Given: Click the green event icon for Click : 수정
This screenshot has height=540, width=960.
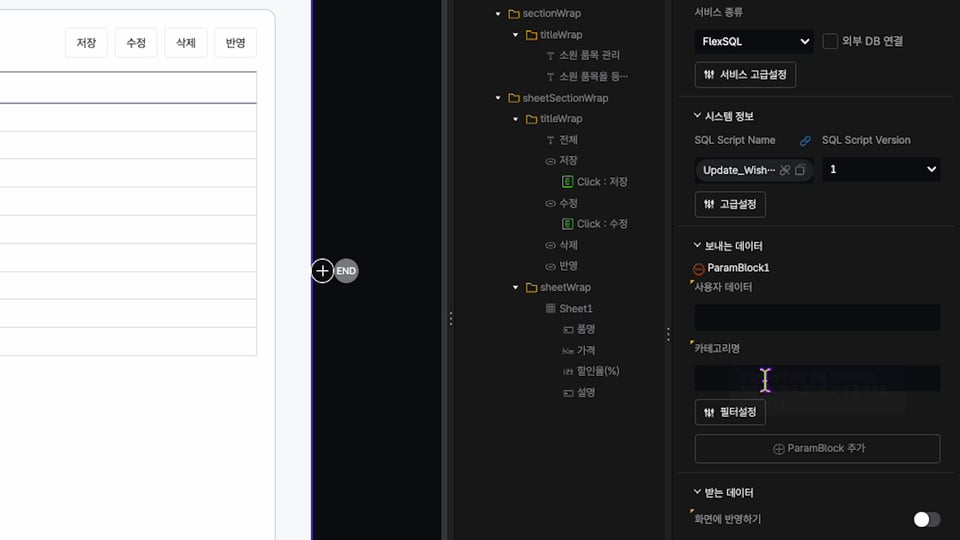Looking at the screenshot, I should [568, 224].
